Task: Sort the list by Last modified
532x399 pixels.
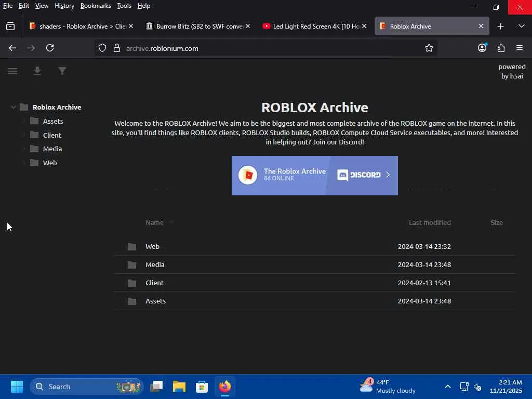Action: (430, 222)
